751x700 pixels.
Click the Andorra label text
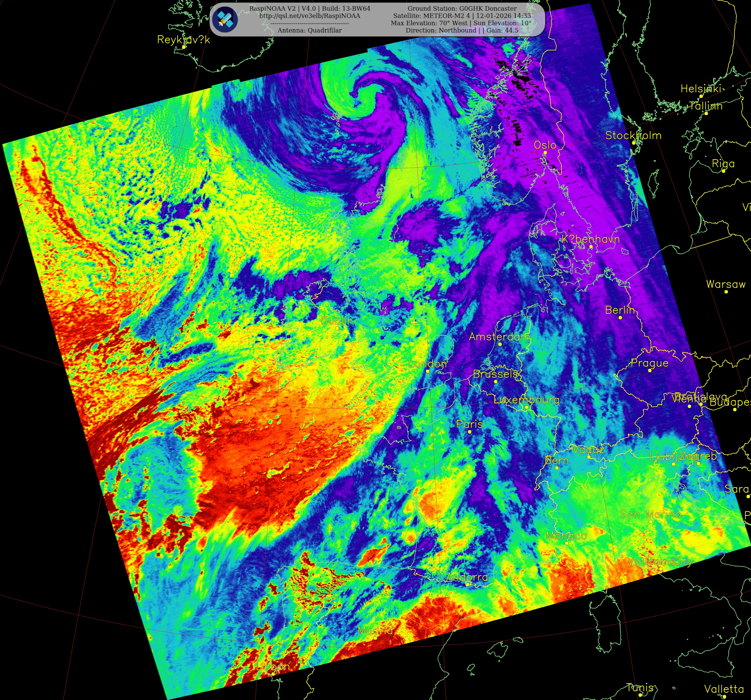(467, 577)
